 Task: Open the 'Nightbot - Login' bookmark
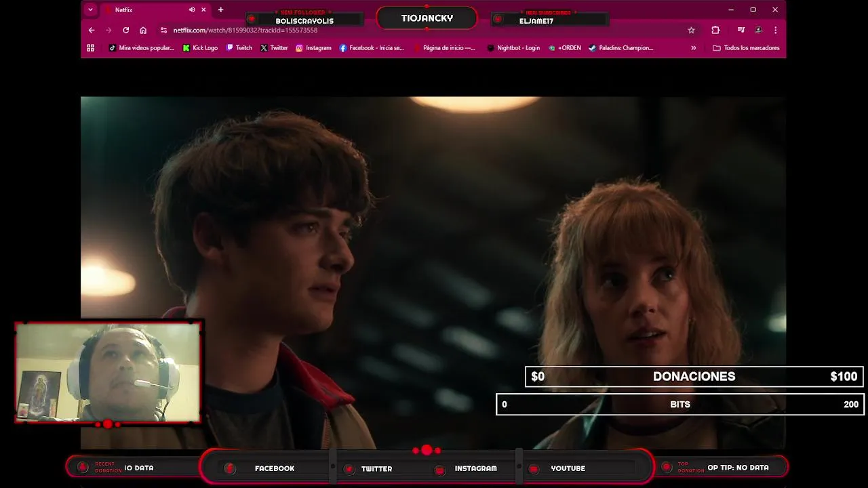[513, 48]
